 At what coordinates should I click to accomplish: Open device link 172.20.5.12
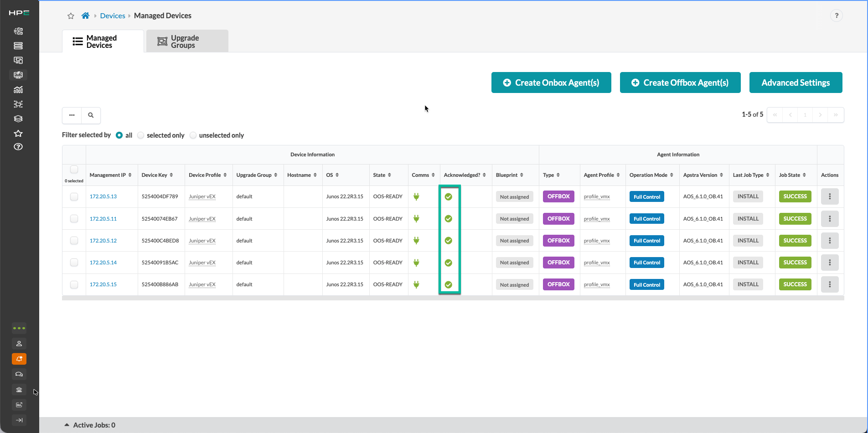coord(103,241)
